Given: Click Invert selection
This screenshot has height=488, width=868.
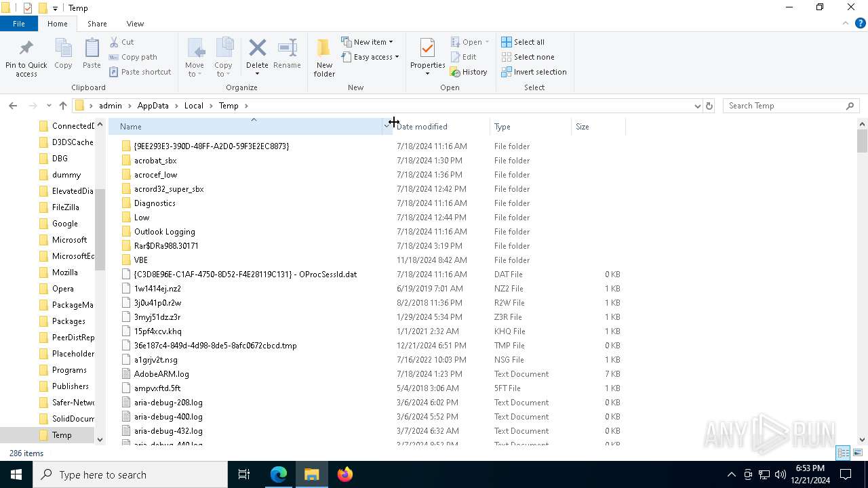Looking at the screenshot, I should click(x=534, y=72).
